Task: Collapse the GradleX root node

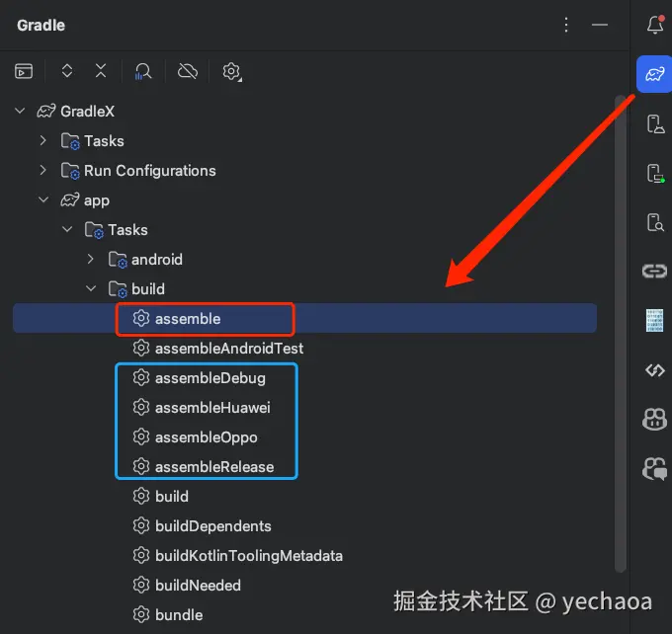Action: [x=20, y=111]
